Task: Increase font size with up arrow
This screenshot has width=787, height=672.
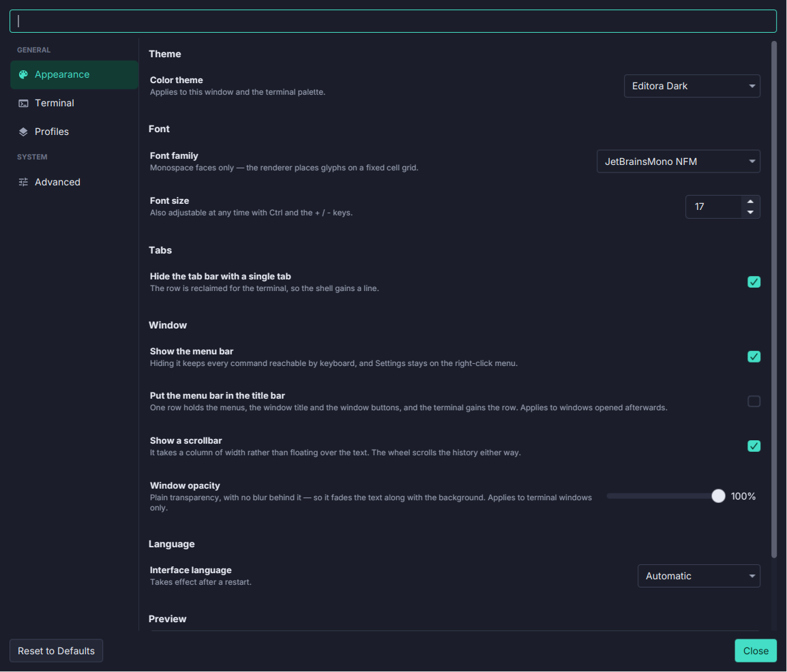Action: click(750, 202)
